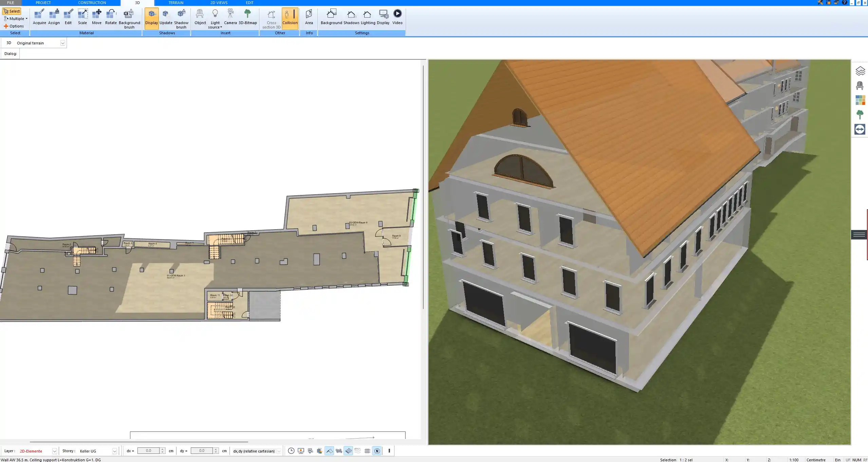Toggle the roof outline icon in bottom toolbar
Viewport: 868px width, 462px height.
[x=329, y=451]
